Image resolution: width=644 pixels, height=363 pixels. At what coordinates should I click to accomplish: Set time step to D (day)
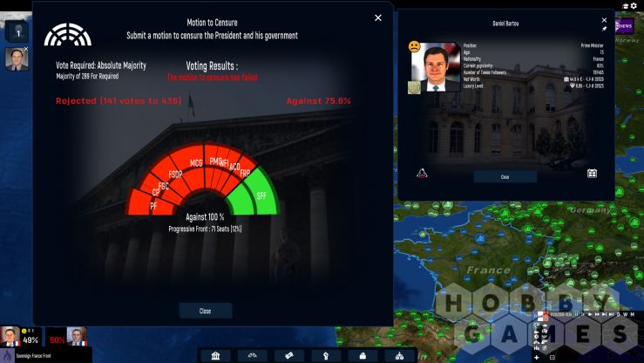[618, 314]
